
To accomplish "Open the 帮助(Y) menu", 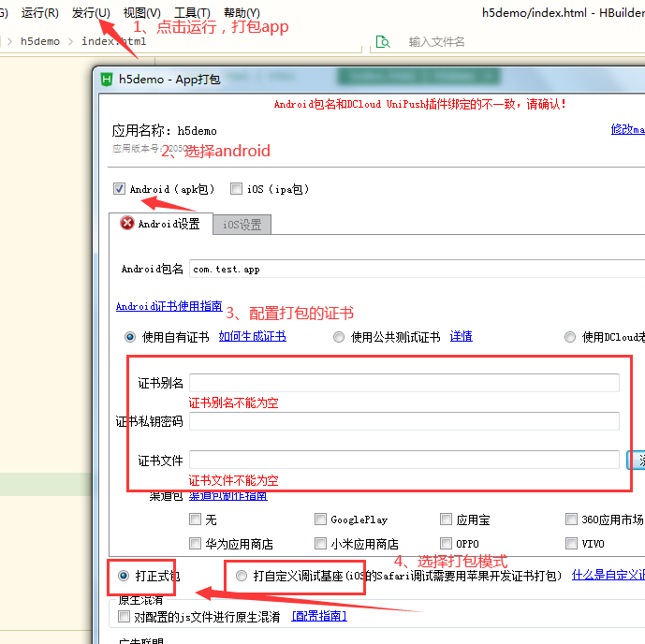I will [242, 13].
